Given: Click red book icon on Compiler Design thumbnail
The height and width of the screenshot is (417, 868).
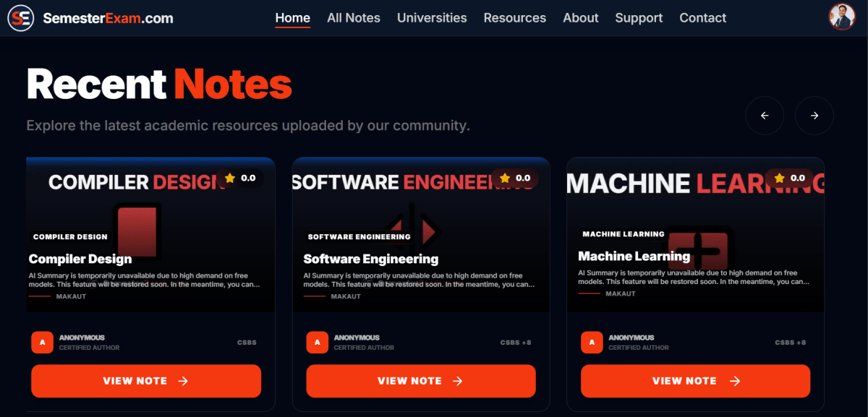Looking at the screenshot, I should [137, 231].
